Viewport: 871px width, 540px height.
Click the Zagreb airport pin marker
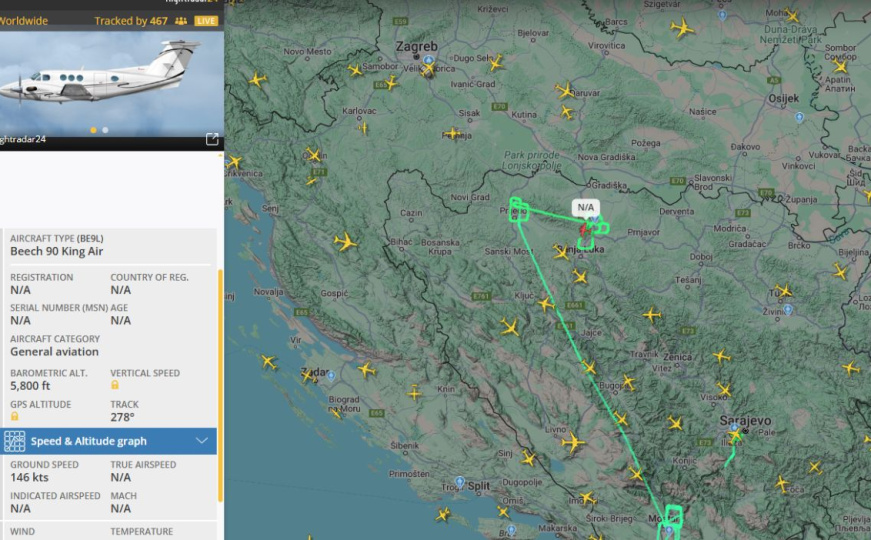click(428, 61)
